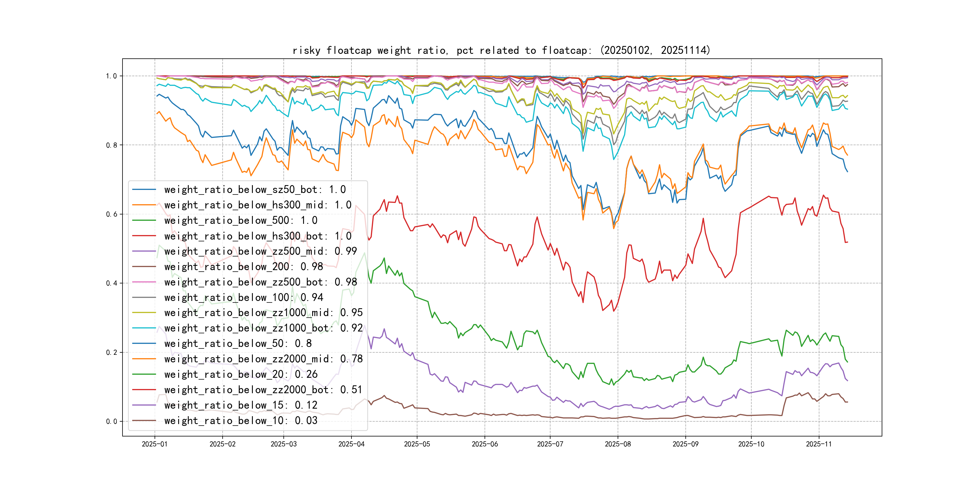Viewport: 980px width, 490px height.
Task: Click the 2025-11 x-axis tick label
Action: (818, 444)
